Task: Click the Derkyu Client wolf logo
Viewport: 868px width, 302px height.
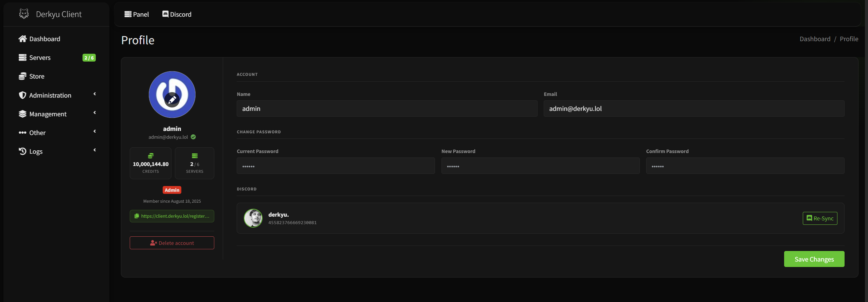Action: click(x=24, y=14)
